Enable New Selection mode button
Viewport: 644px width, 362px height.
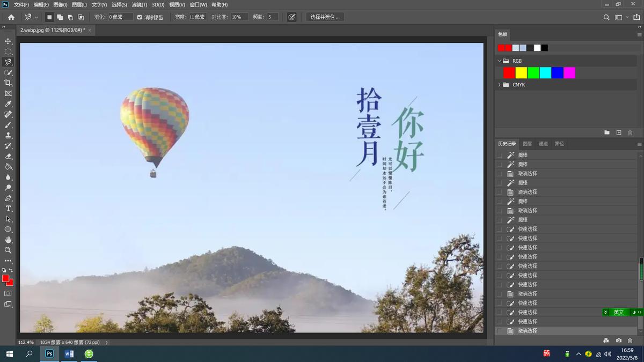pyautogui.click(x=49, y=17)
